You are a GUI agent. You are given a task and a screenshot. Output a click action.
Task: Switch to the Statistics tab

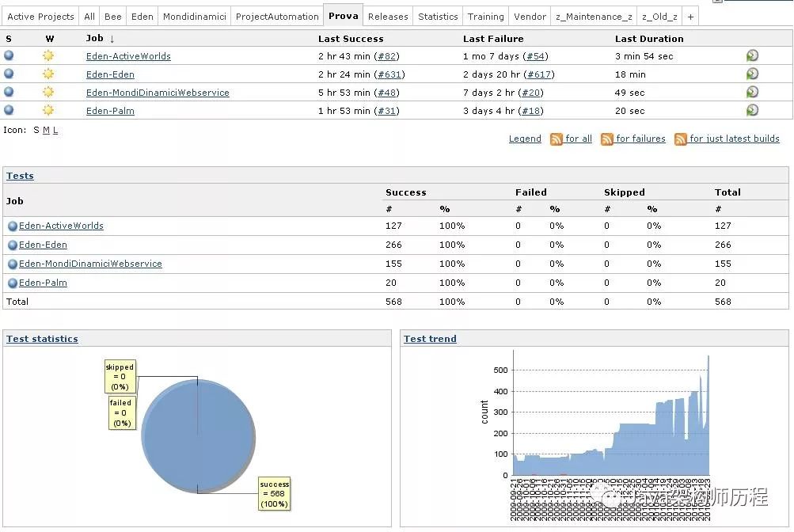click(438, 17)
